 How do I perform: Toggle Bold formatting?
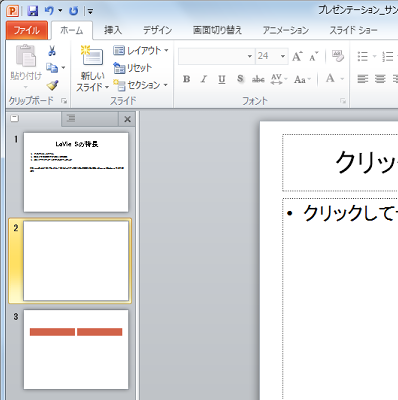(x=187, y=79)
